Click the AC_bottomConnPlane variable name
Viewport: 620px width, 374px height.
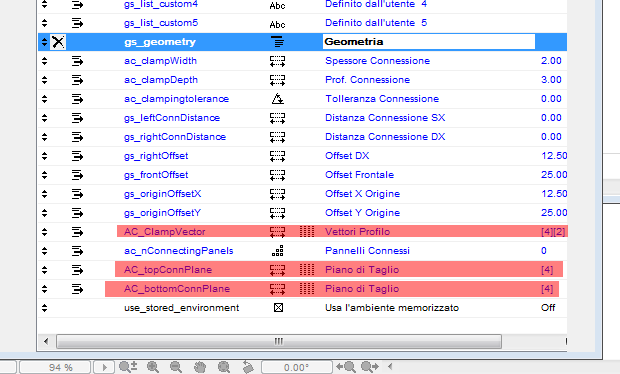tap(177, 289)
